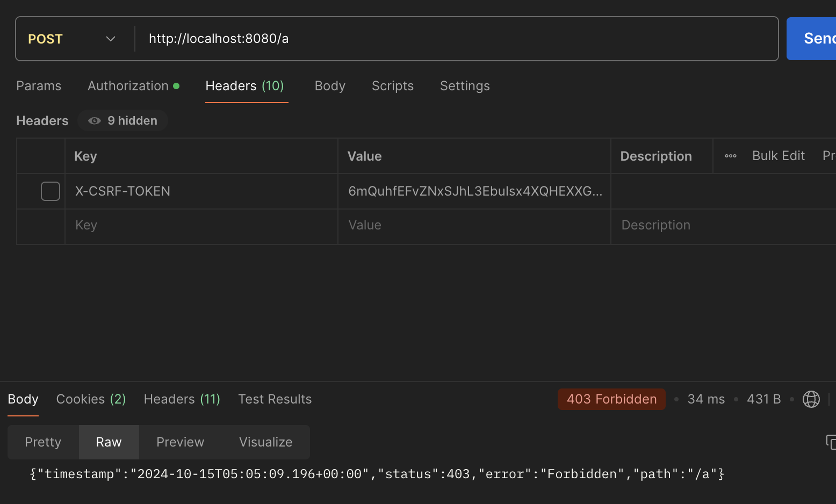Open the request Settings tab

465,86
